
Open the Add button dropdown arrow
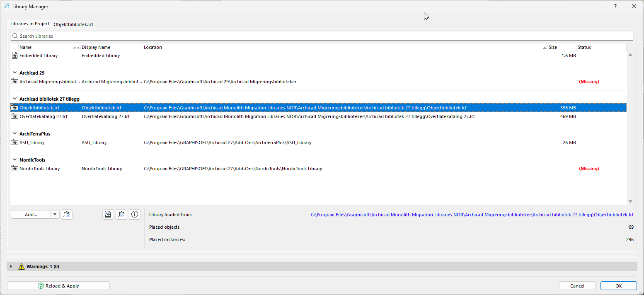pos(56,214)
